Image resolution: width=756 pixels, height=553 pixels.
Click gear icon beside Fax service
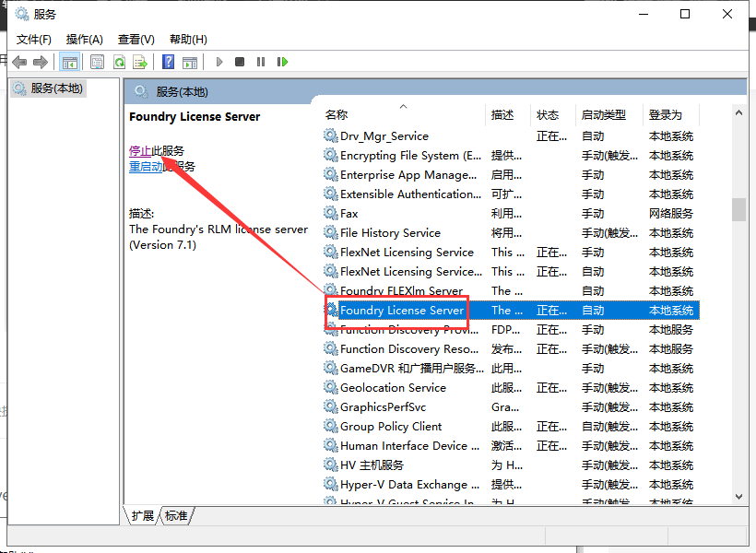tap(330, 213)
